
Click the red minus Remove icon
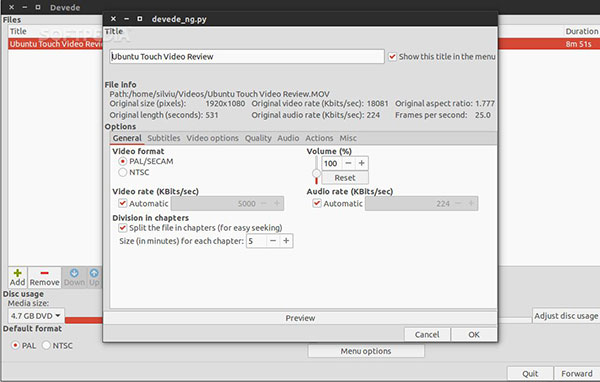click(x=44, y=273)
